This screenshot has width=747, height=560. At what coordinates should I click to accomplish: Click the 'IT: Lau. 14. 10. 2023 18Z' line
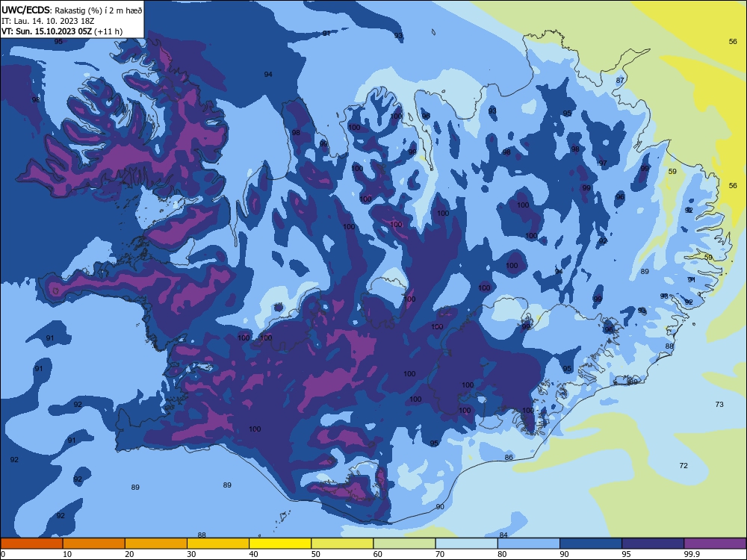pyautogui.click(x=48, y=21)
